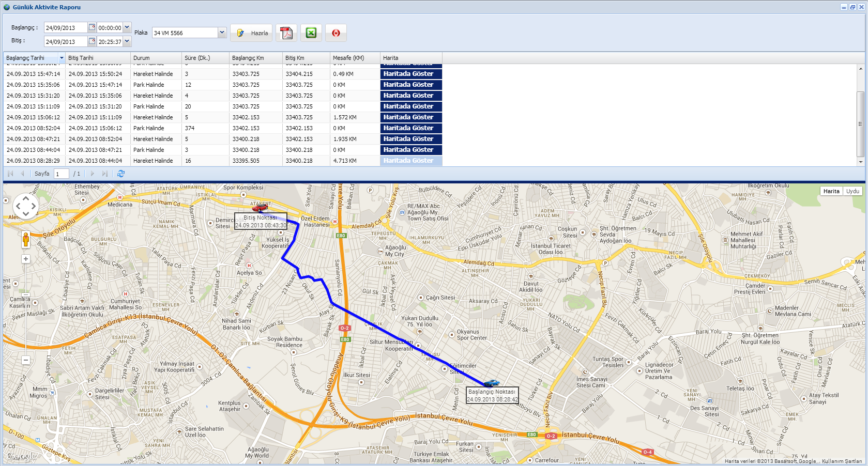
Task: Restore the Günlük Aktivite Raporu window
Action: click(x=852, y=7)
